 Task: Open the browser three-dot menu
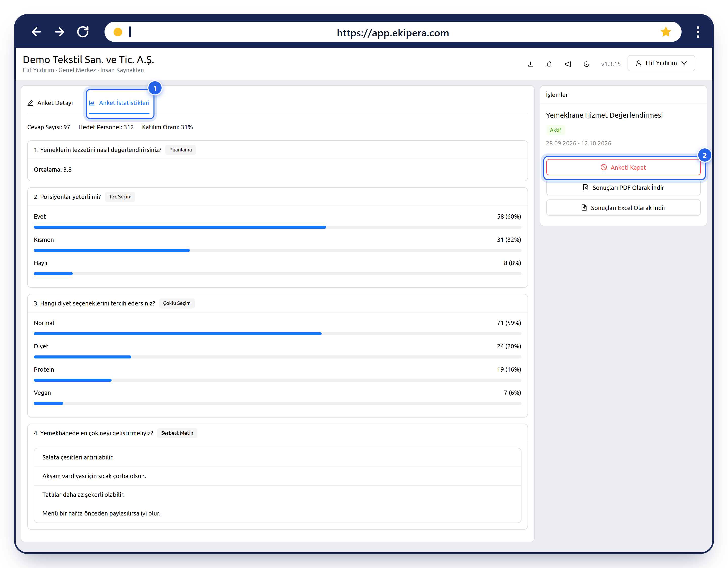(x=698, y=32)
